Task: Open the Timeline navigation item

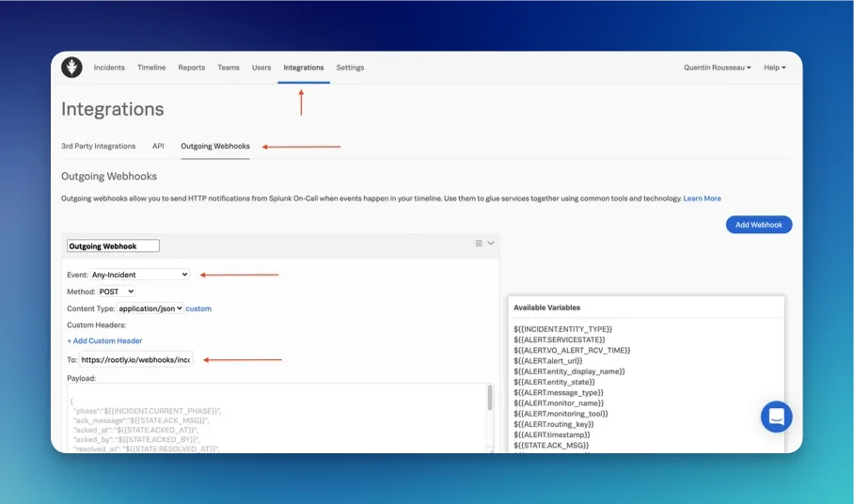Action: (151, 68)
